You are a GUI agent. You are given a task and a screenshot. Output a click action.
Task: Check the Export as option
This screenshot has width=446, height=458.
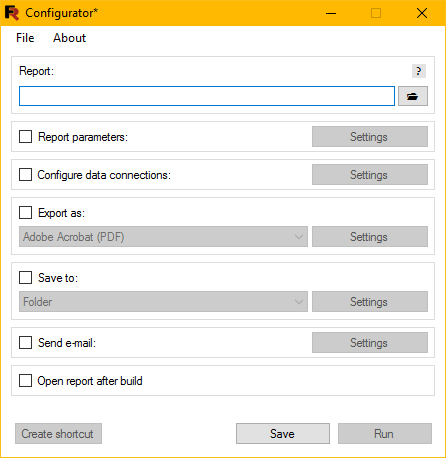[26, 213]
